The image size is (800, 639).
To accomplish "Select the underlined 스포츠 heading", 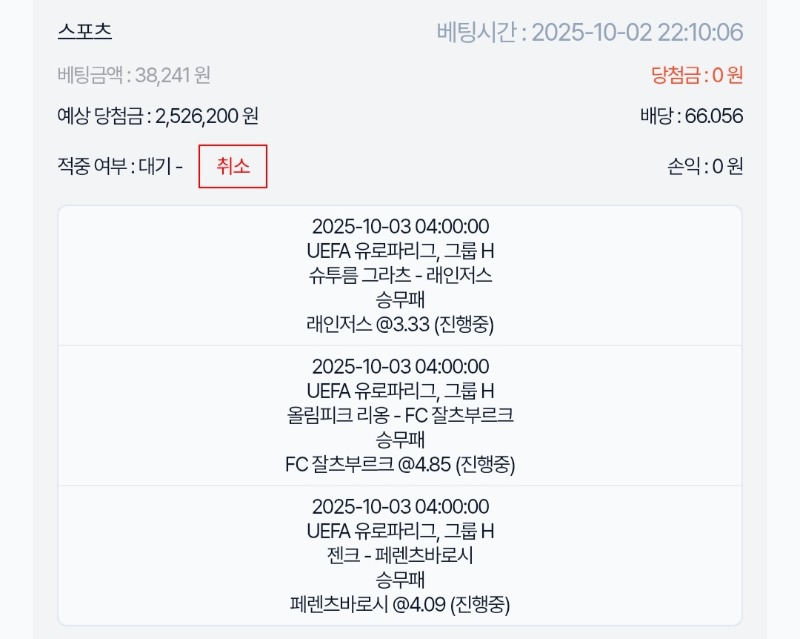I will pyautogui.click(x=85, y=31).
